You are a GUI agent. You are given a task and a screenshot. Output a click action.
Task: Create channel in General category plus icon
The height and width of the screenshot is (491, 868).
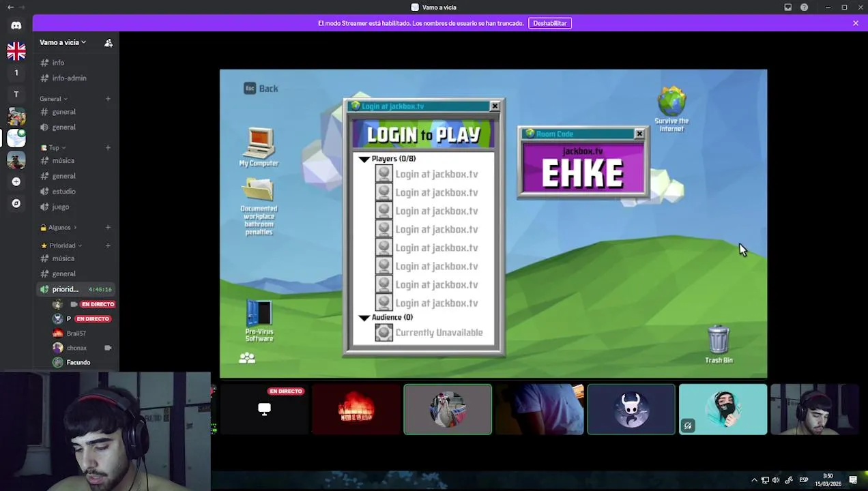coord(108,99)
